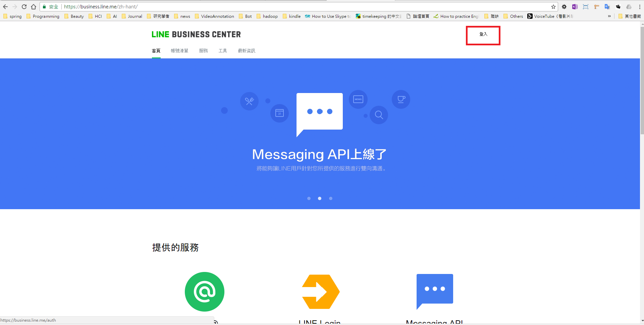The image size is (644, 325).
Task: Expand the spring bookmark folder
Action: coord(12,16)
